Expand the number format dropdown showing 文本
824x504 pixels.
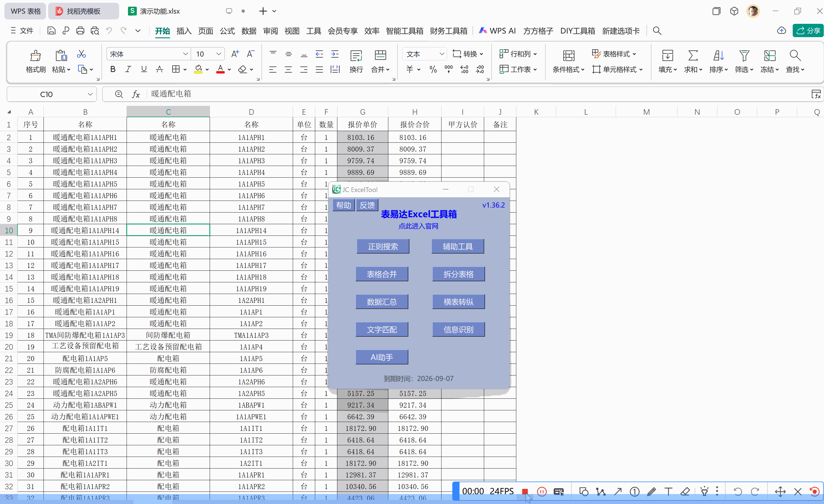(x=441, y=54)
